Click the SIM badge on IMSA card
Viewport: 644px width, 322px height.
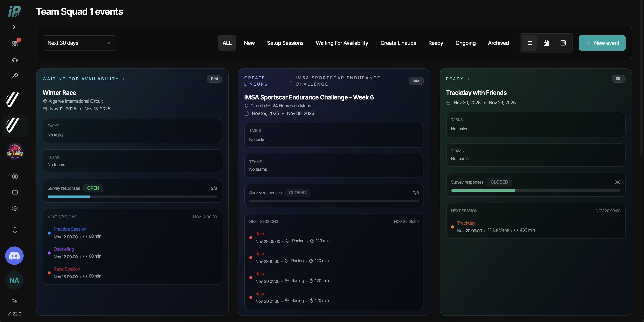[x=416, y=81]
